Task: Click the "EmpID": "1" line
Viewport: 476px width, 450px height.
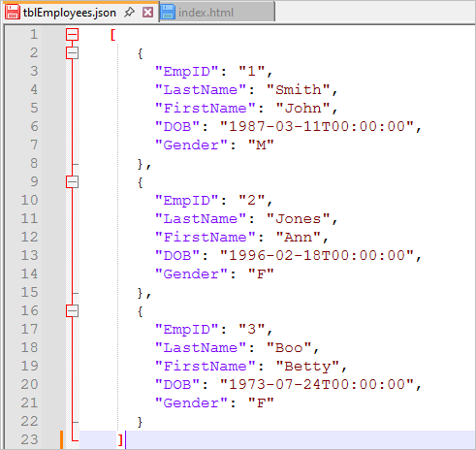Action: pos(214,72)
